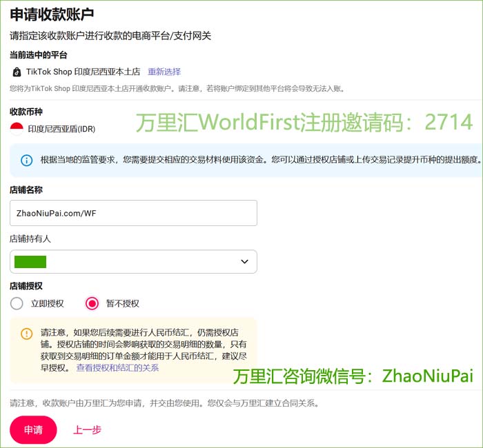Click the 暂不授权 option label
483x448 pixels.
click(123, 304)
